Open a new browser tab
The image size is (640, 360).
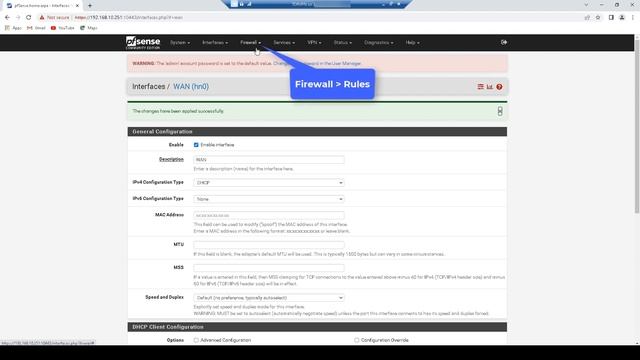point(90,6)
